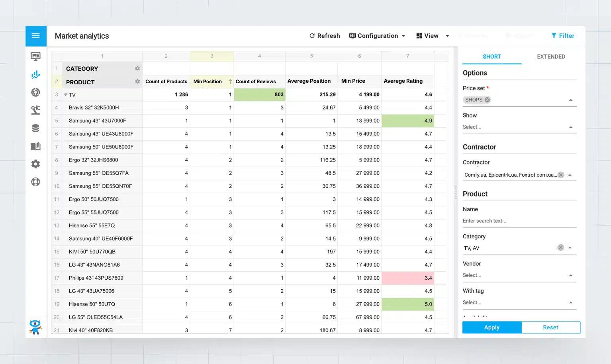This screenshot has width=611, height=364.
Task: Open the dashboard monitor icon in the sidebar
Action: coord(35,56)
